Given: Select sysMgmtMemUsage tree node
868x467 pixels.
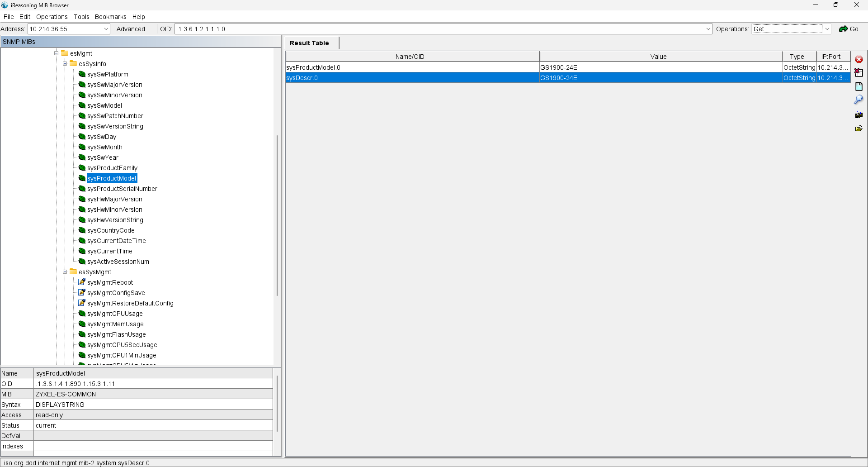Looking at the screenshot, I should pos(115,324).
